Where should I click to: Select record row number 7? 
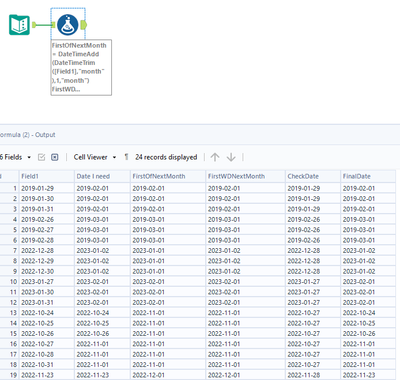pos(9,251)
